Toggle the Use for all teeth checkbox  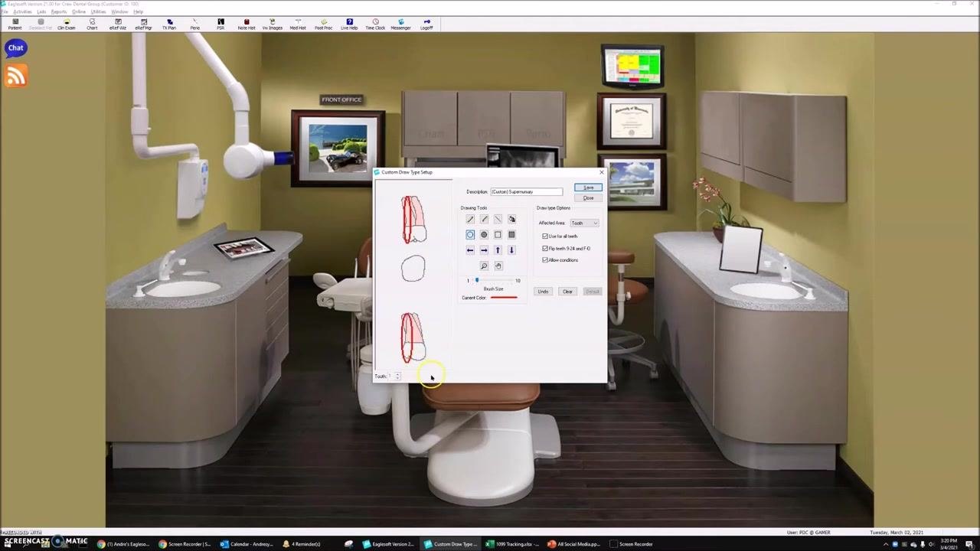(545, 236)
